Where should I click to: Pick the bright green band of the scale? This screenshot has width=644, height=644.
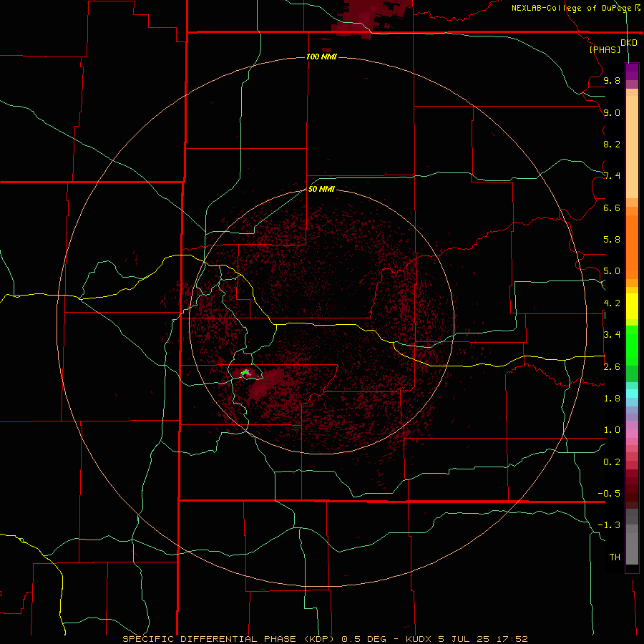(632, 345)
